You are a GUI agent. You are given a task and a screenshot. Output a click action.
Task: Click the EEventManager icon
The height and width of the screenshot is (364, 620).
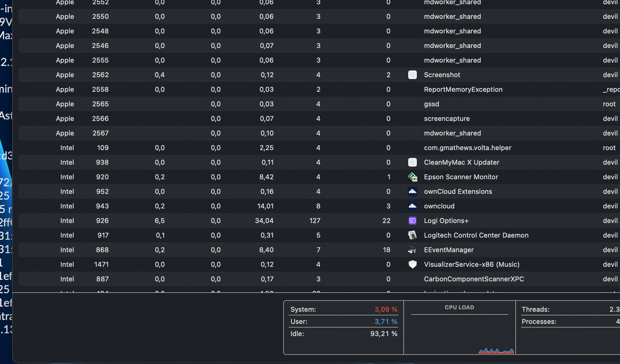[412, 250]
